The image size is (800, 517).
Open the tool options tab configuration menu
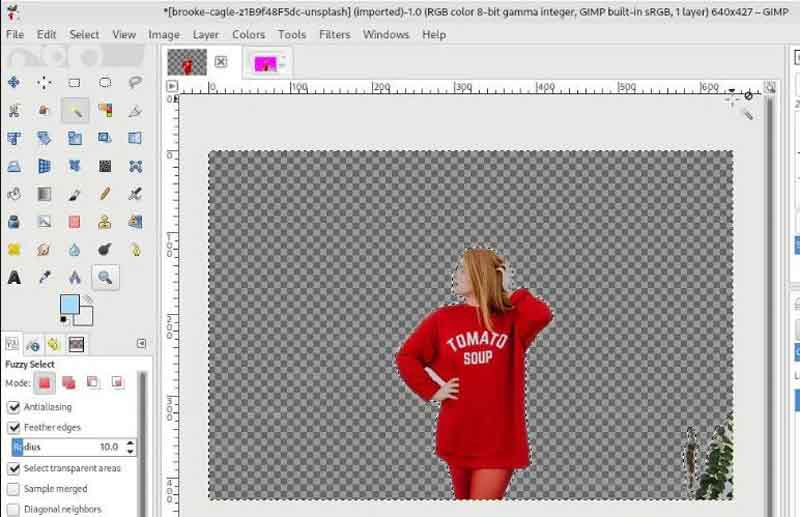click(141, 343)
